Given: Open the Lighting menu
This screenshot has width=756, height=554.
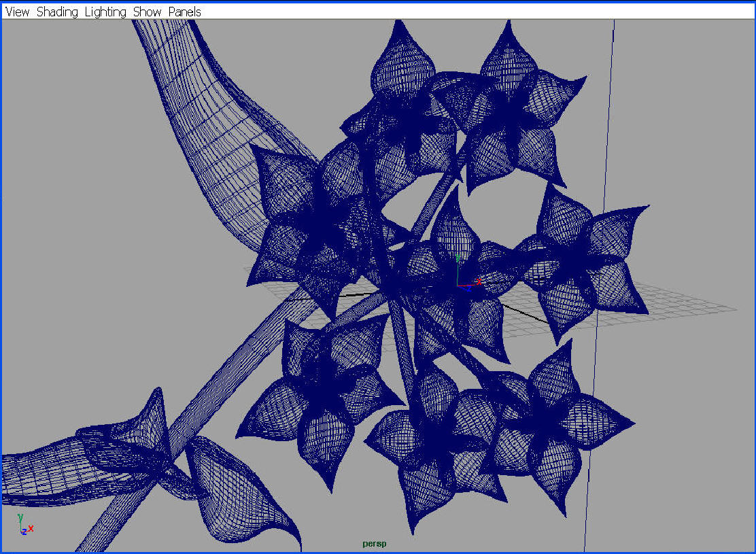Looking at the screenshot, I should (105, 12).
